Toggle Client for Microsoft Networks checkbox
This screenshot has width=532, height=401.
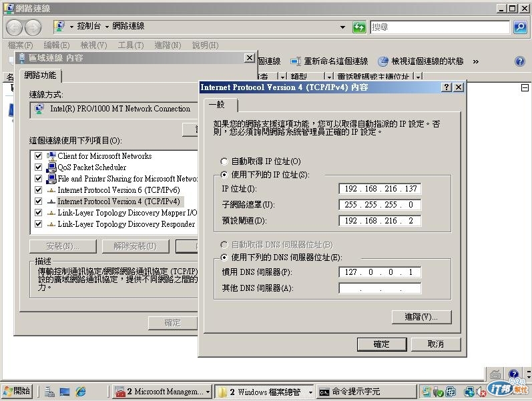pyautogui.click(x=38, y=156)
